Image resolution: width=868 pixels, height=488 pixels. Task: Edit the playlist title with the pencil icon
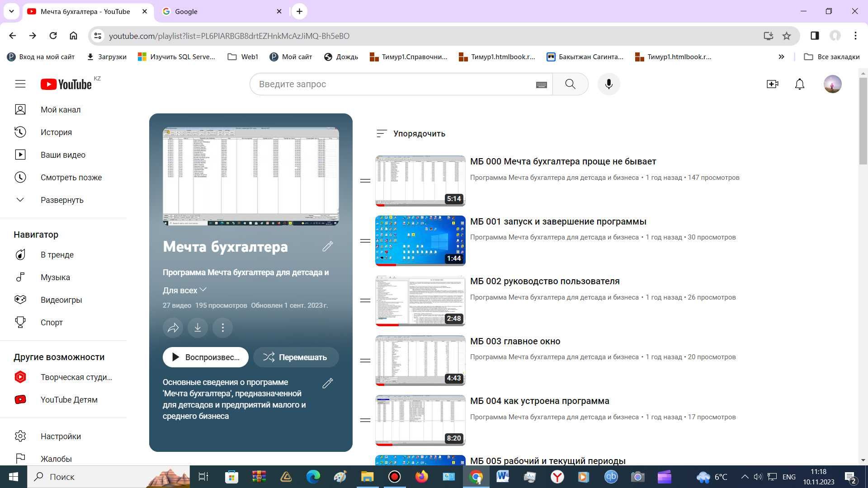coord(328,246)
